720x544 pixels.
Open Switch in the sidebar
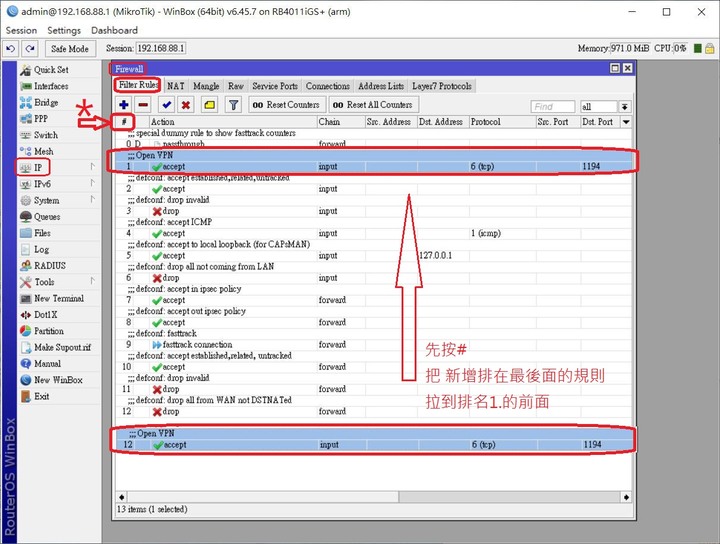click(x=45, y=135)
